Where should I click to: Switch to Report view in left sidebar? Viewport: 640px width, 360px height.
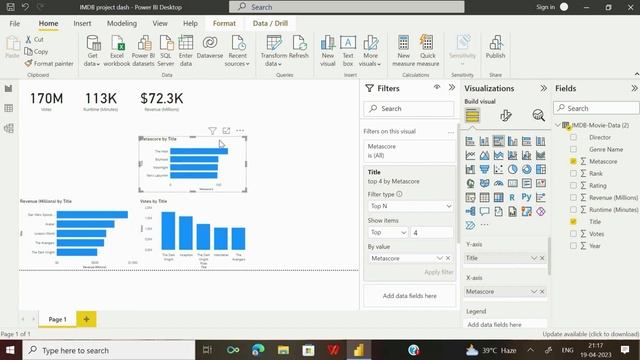click(x=9, y=89)
